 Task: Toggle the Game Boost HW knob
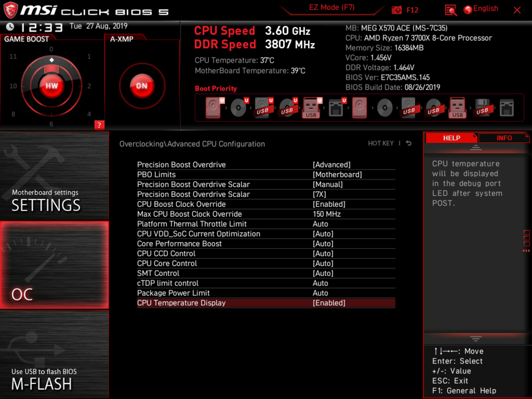(x=52, y=86)
